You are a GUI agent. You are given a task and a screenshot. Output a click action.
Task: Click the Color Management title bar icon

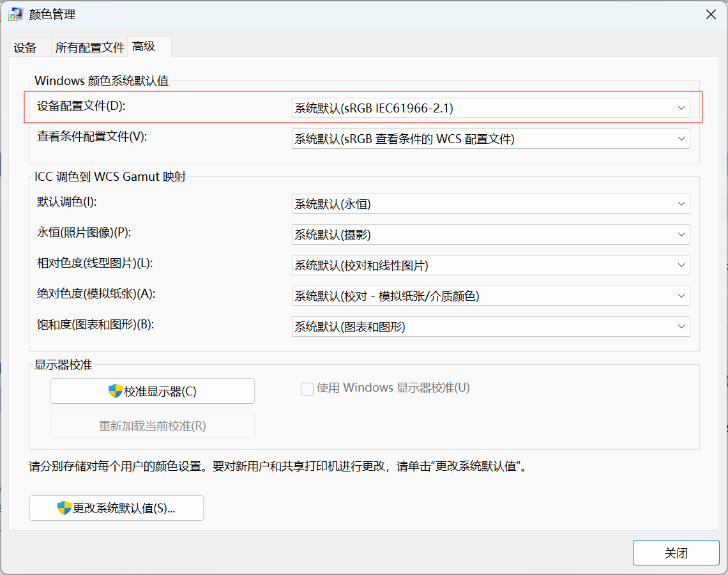click(15, 15)
